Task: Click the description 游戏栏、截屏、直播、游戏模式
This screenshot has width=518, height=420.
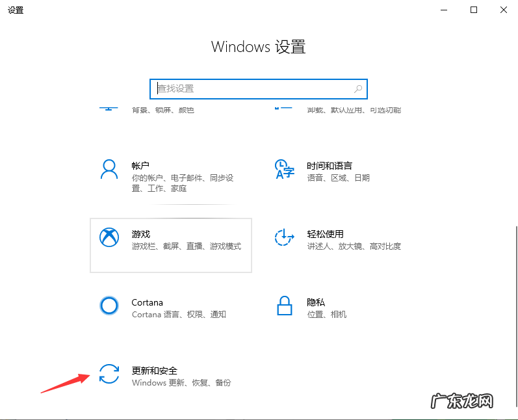Action: (x=187, y=246)
